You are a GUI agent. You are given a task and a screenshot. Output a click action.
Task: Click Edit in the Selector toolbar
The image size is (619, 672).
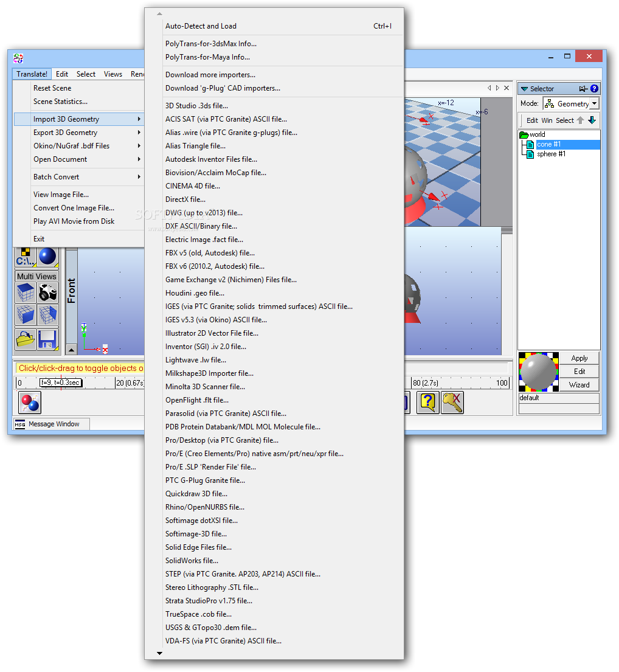[532, 120]
